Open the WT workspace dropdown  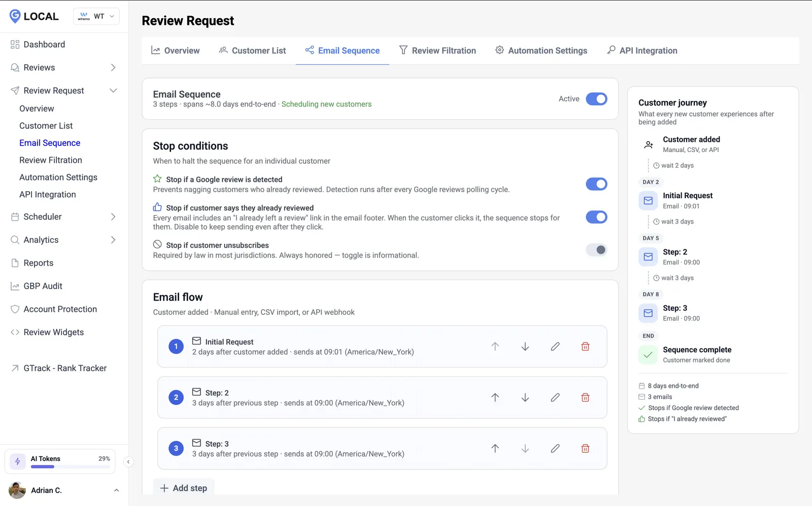[96, 16]
